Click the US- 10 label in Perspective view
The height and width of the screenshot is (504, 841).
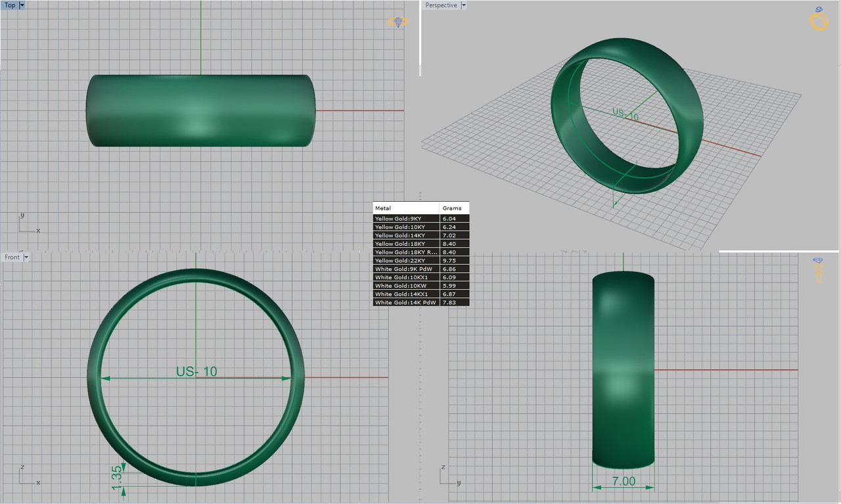pyautogui.click(x=625, y=114)
